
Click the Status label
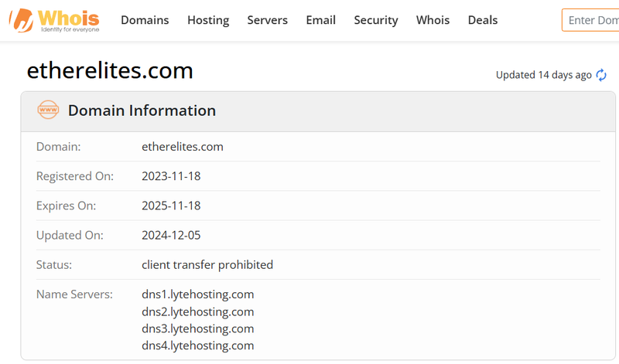(54, 264)
